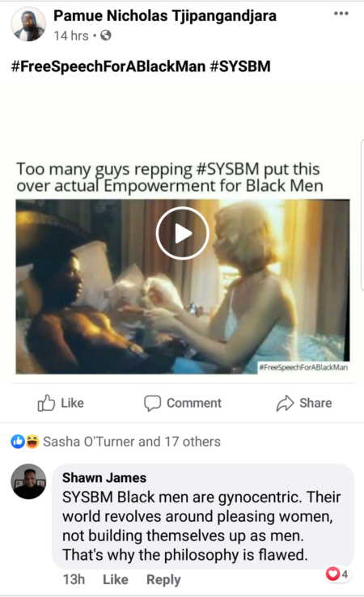Click the Pamue Nicholas Tjipangandjara name link
The width and height of the screenshot is (364, 597).
(x=164, y=15)
